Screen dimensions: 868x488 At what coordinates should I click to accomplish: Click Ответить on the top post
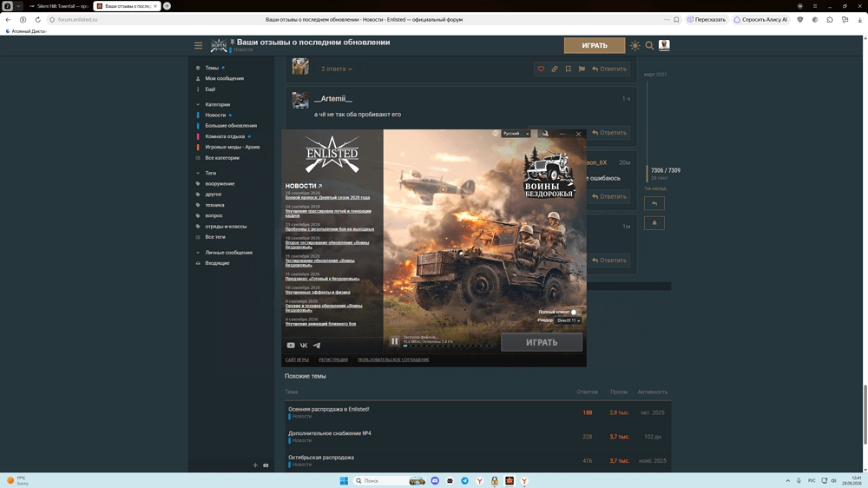609,69
